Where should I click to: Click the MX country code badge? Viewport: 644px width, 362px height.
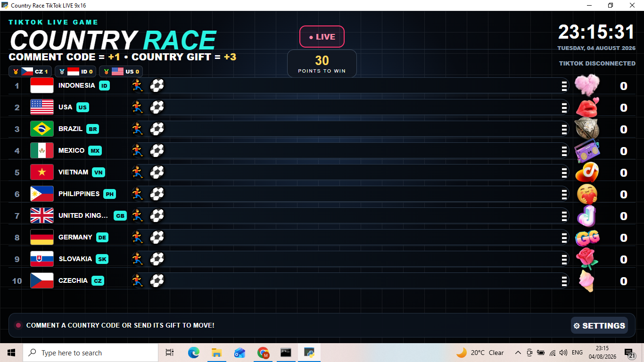coord(95,150)
